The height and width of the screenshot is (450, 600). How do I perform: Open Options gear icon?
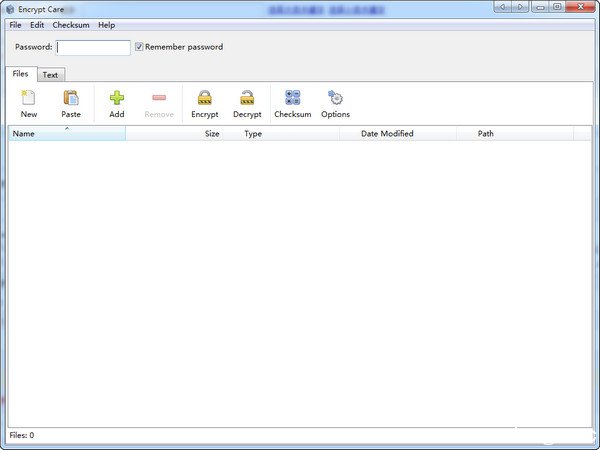335,98
